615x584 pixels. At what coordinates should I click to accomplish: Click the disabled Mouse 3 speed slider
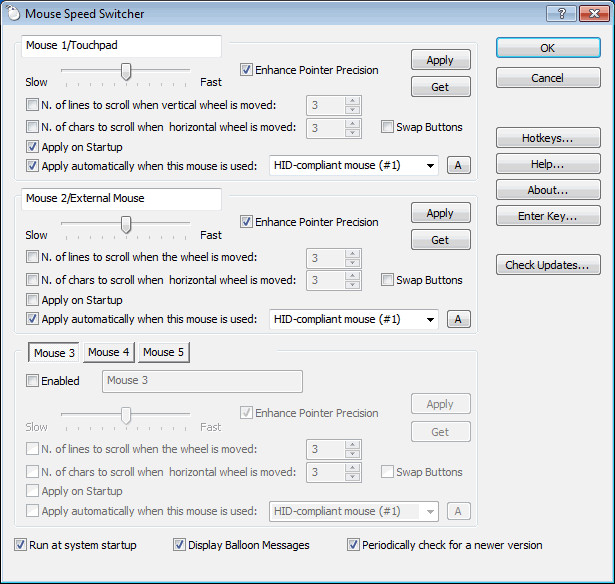pyautogui.click(x=126, y=415)
